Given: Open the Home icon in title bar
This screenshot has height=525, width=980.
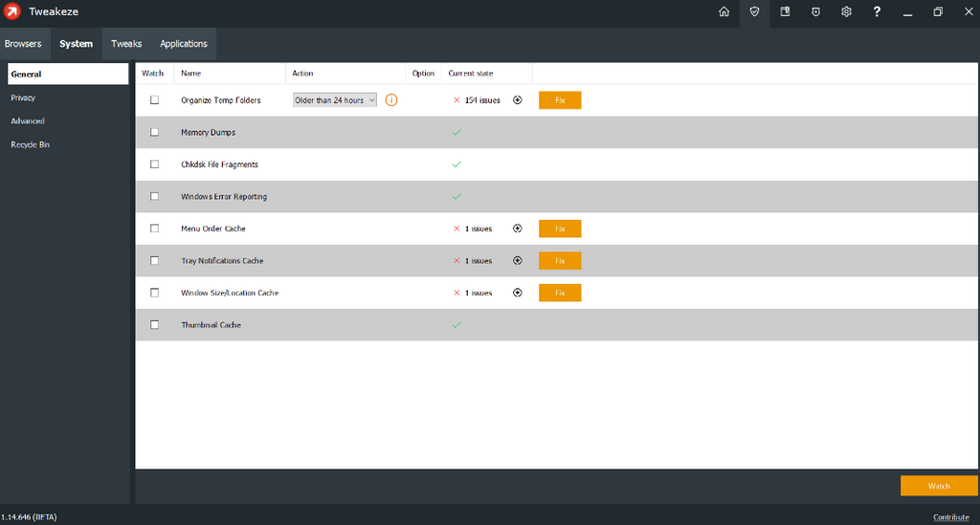Looking at the screenshot, I should tap(724, 11).
